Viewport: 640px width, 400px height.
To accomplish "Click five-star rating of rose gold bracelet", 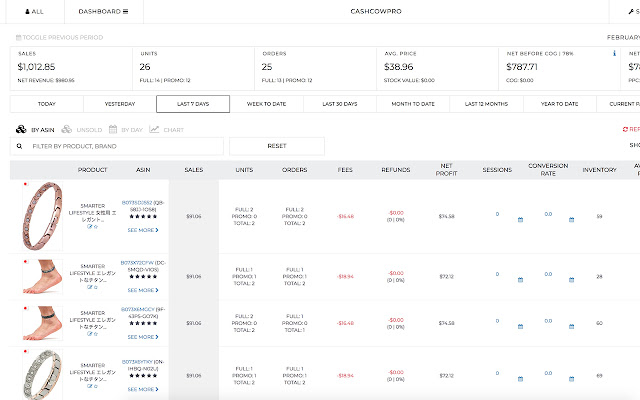I will tap(143, 216).
